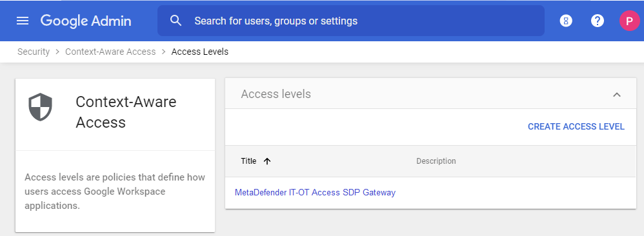
Task: Open the hourglass tasks icon
Action: click(x=566, y=21)
